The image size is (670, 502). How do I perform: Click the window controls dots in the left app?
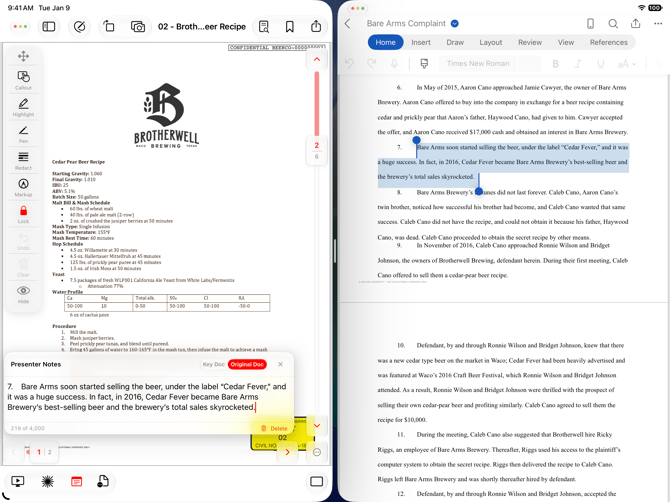[21, 26]
